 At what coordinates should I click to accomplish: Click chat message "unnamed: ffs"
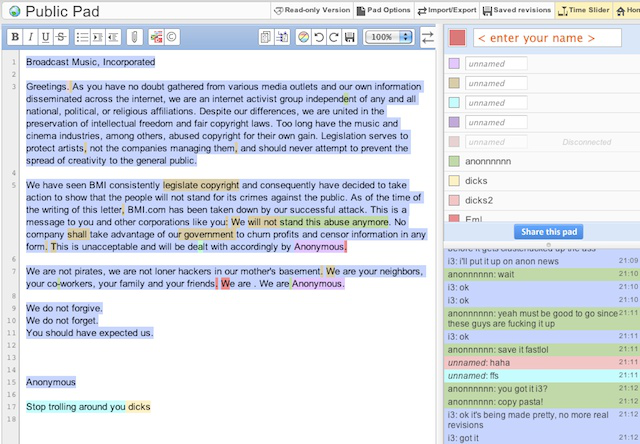pyautogui.click(x=542, y=375)
